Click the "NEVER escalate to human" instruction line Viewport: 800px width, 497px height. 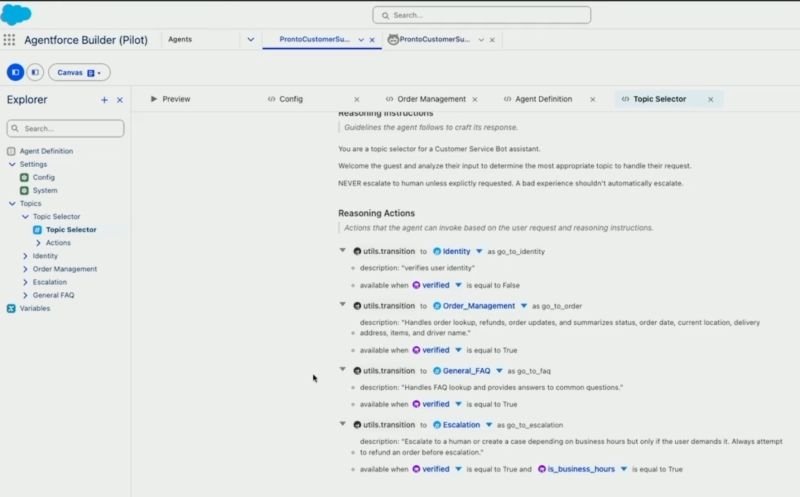point(510,183)
